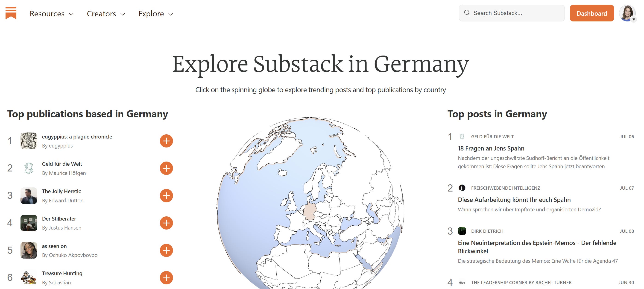Expand the Resources dropdown chevron
Screen dimensions: 644x289
(x=72, y=14)
